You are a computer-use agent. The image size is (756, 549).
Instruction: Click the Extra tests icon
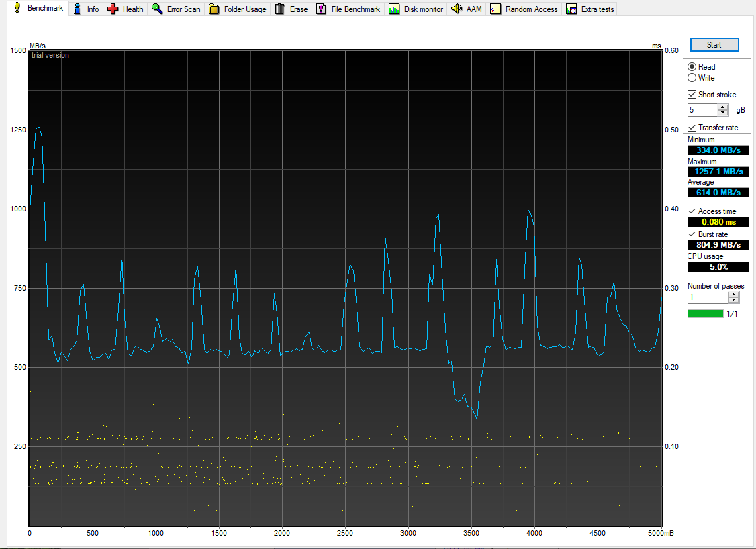571,9
